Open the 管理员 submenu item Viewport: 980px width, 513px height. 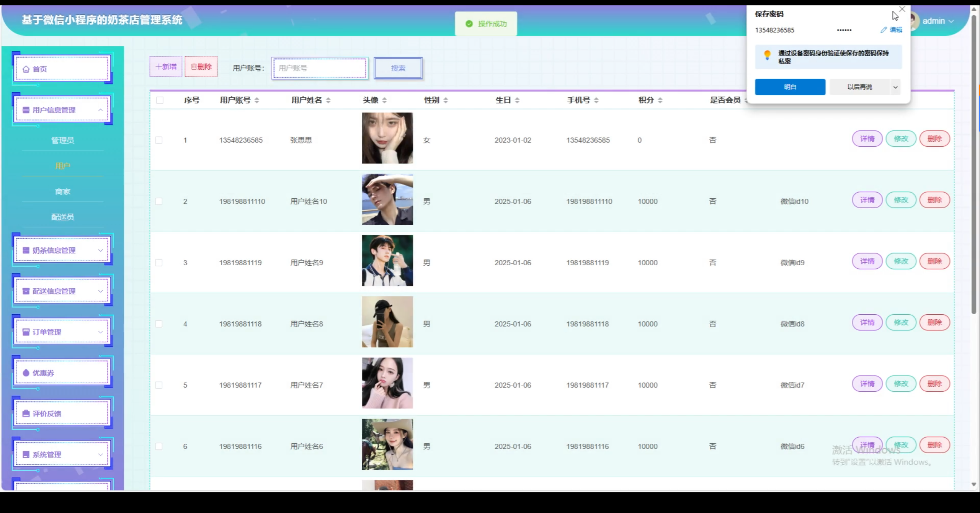click(62, 141)
